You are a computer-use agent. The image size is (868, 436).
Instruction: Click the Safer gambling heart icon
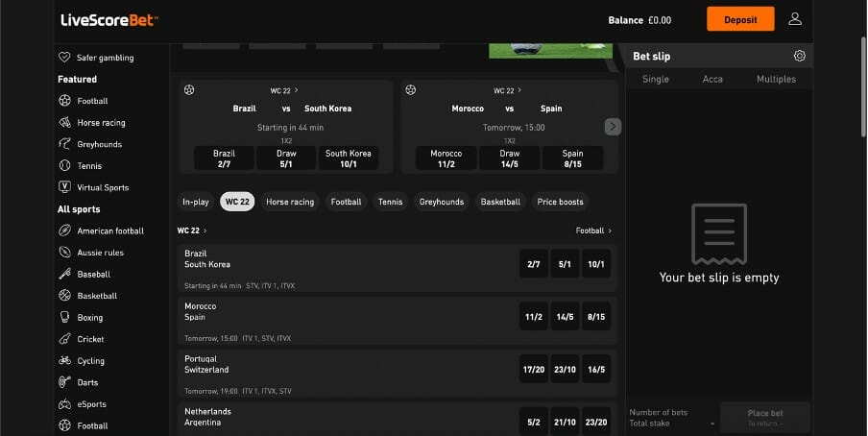[x=64, y=57]
